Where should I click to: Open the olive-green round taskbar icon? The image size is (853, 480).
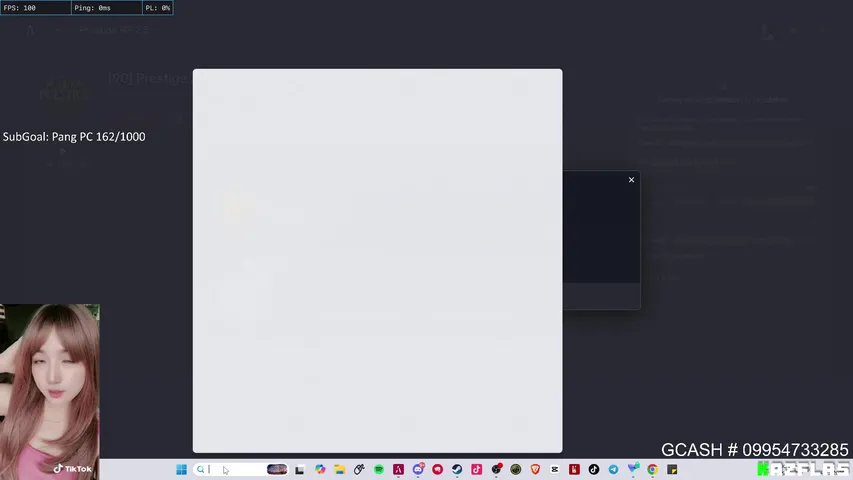(516, 469)
